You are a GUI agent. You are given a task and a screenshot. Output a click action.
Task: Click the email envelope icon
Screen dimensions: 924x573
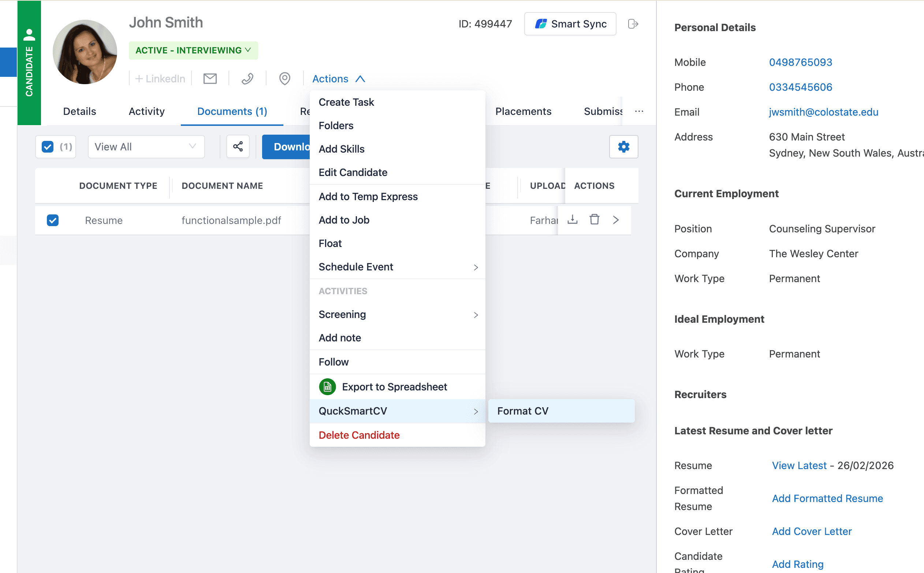click(x=210, y=78)
